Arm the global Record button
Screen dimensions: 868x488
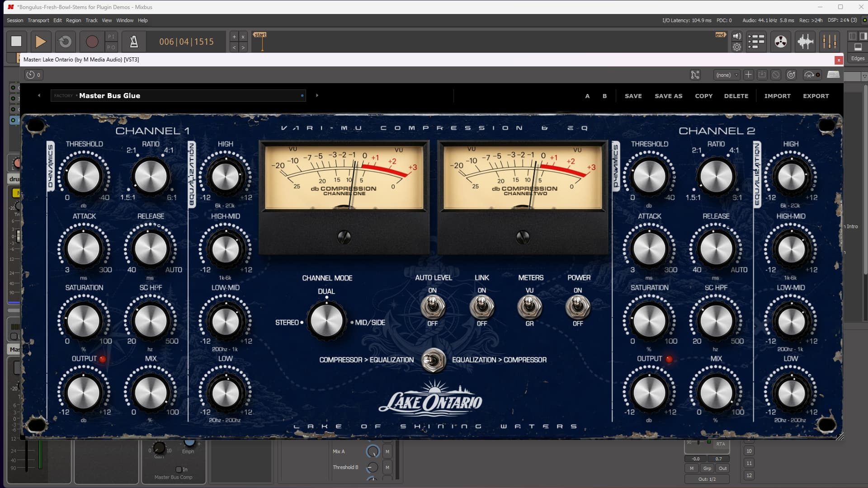(x=92, y=41)
